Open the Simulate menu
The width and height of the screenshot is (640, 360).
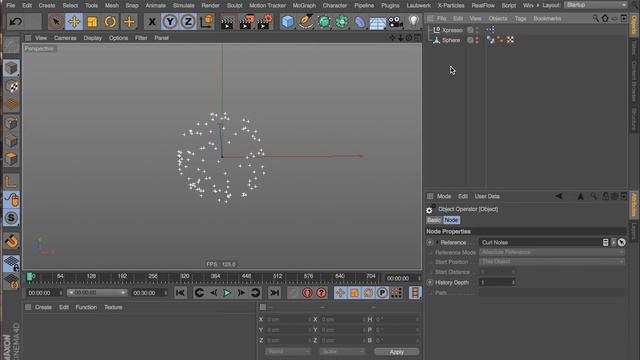pyautogui.click(x=183, y=5)
